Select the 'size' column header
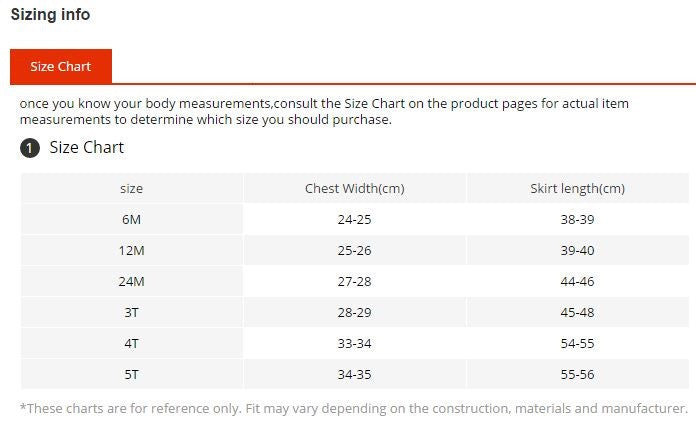696x426 pixels. click(x=131, y=188)
